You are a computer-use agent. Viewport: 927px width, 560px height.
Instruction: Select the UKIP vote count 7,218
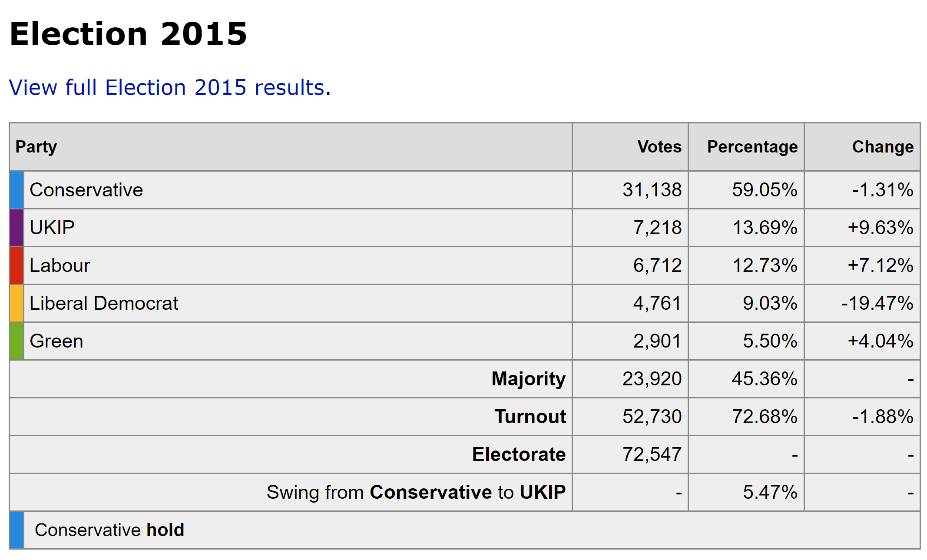(x=657, y=228)
